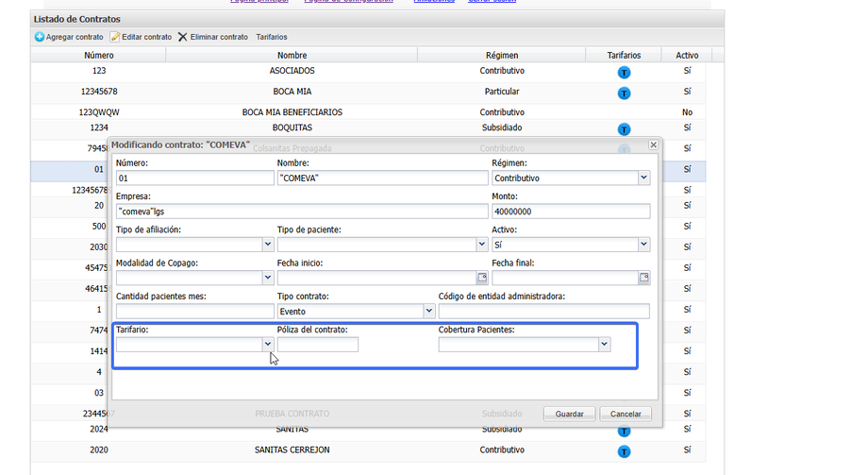Click the Editar contrato pencil icon
Image resolution: width=868 pixels, height=475 pixels.
(115, 37)
